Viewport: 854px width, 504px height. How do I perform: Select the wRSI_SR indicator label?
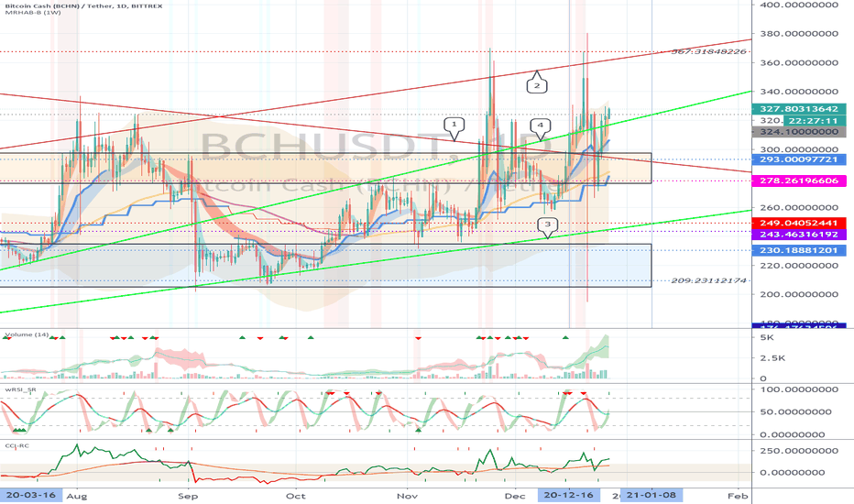point(21,389)
